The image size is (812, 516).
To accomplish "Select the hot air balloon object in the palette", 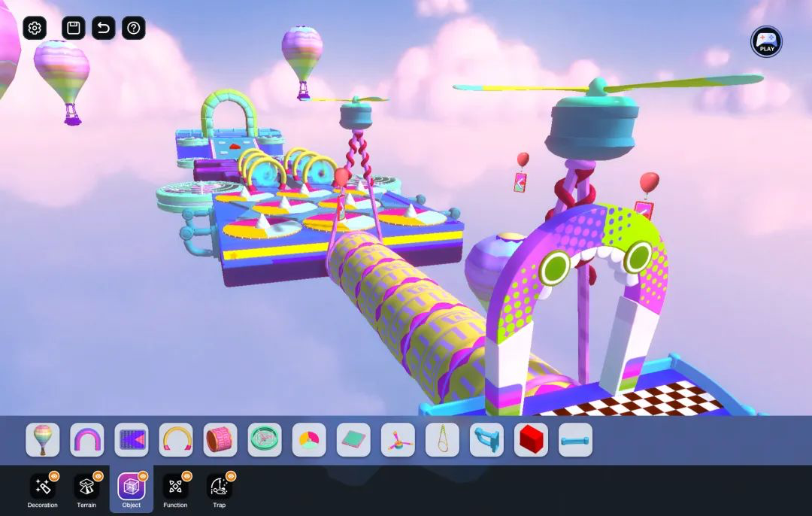I will tap(42, 440).
